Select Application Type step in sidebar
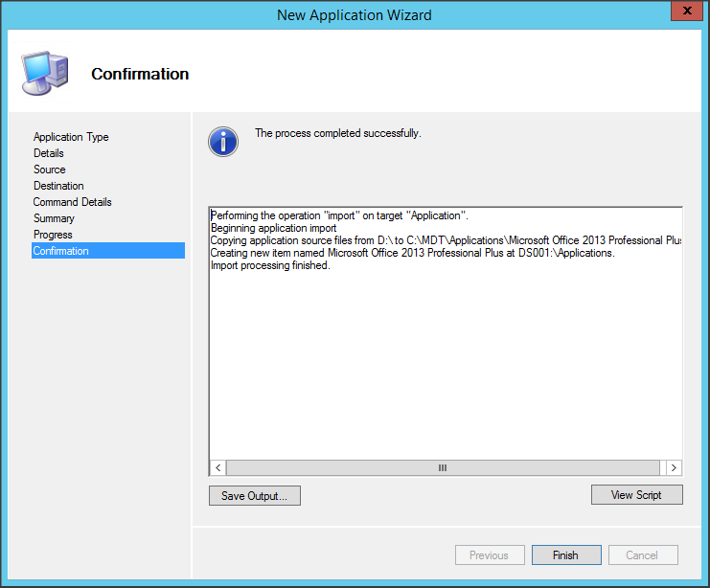The height and width of the screenshot is (588, 710). pos(71,137)
